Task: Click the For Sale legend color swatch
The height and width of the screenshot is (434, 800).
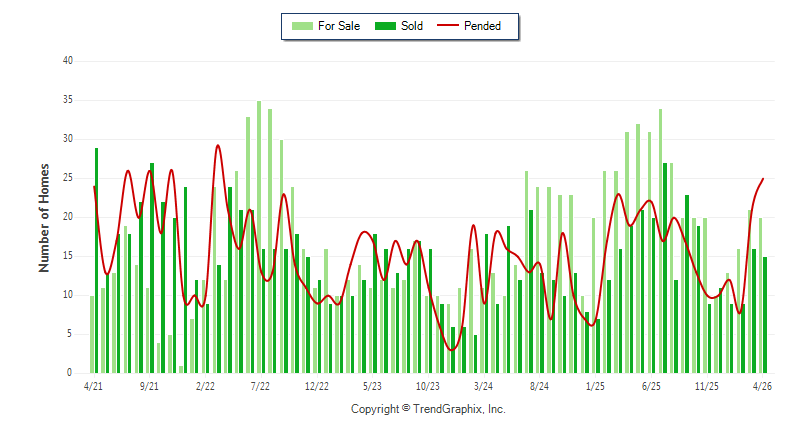Action: (x=302, y=26)
